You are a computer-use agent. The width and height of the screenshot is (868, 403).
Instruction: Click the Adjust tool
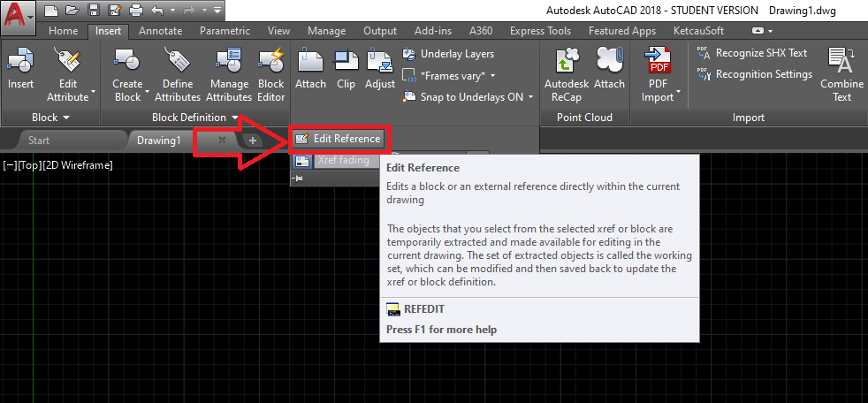point(380,69)
